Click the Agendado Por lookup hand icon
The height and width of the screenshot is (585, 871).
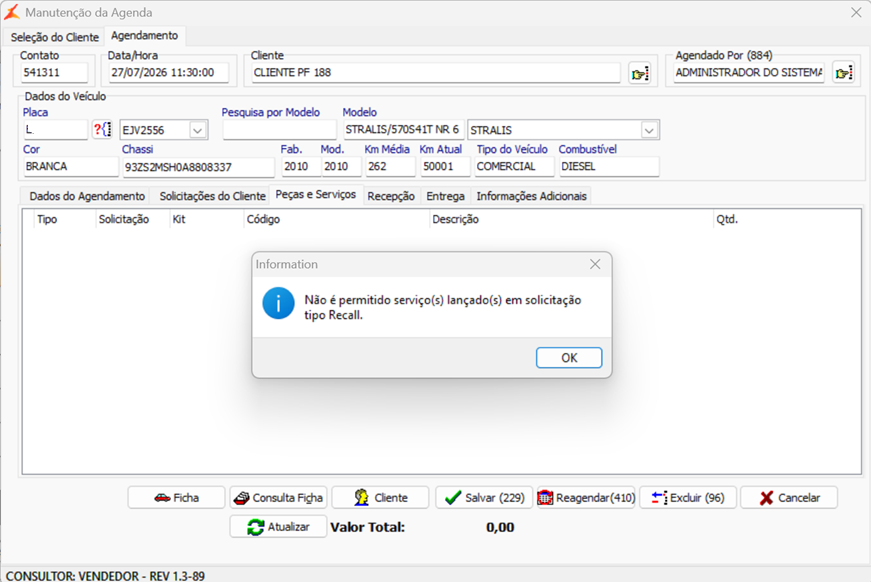(843, 73)
